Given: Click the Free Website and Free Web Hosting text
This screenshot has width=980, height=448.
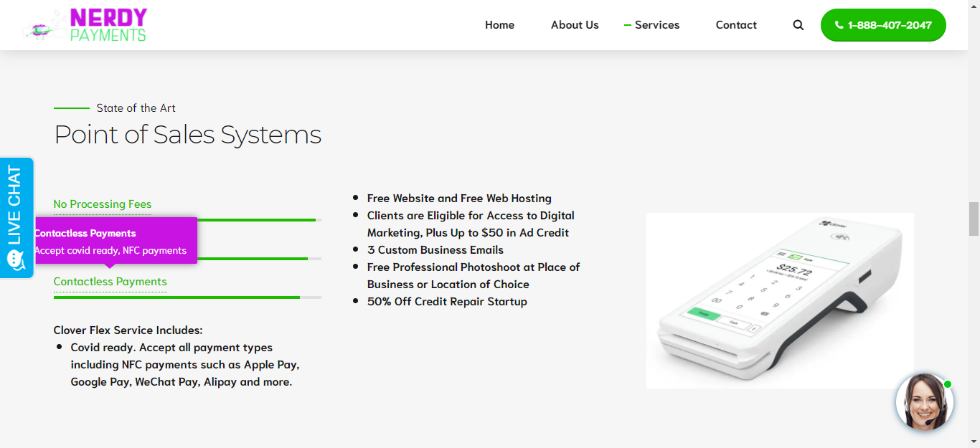Looking at the screenshot, I should click(459, 199).
